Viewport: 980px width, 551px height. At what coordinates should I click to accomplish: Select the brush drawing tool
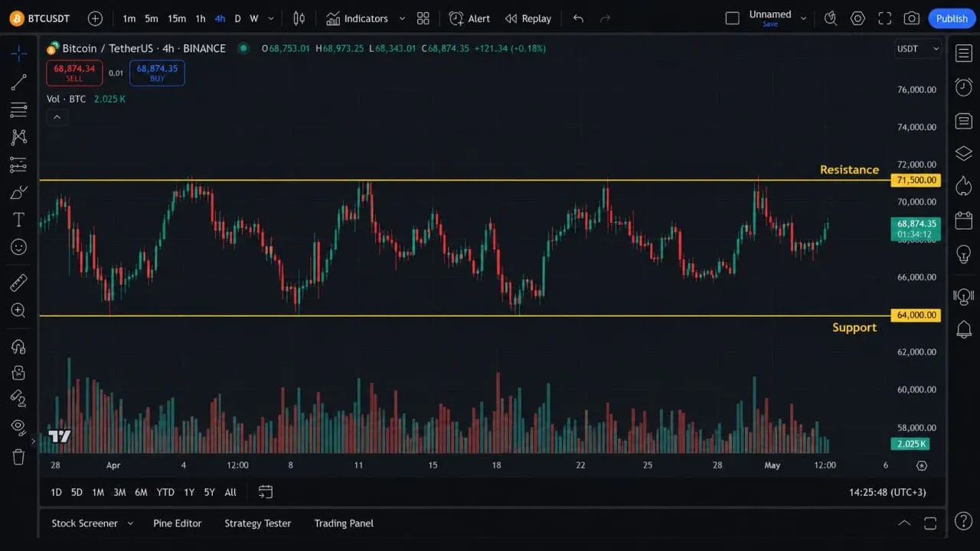[18, 192]
